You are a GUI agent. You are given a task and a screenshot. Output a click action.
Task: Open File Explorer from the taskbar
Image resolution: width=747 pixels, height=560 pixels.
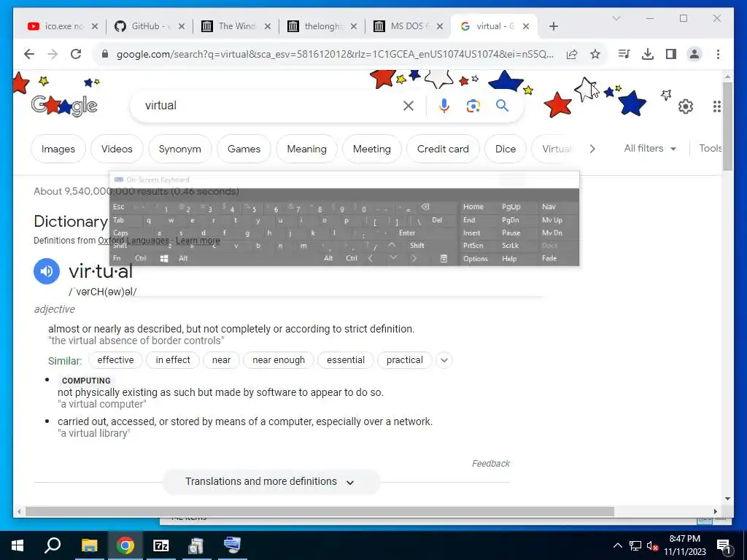point(89,545)
